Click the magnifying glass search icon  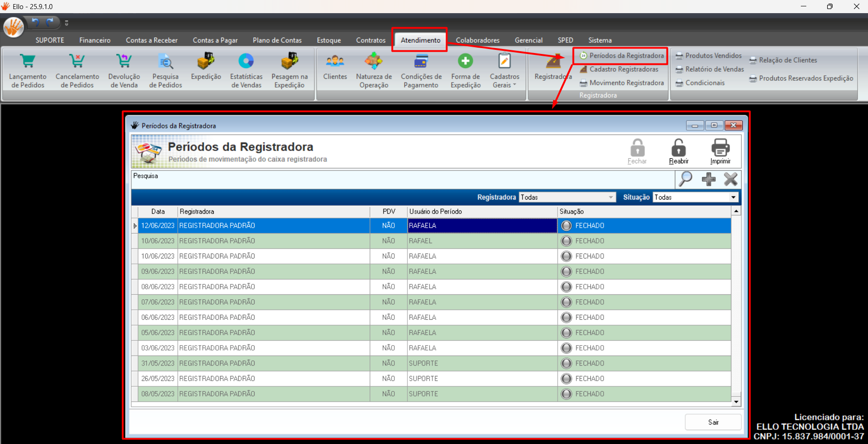point(685,180)
